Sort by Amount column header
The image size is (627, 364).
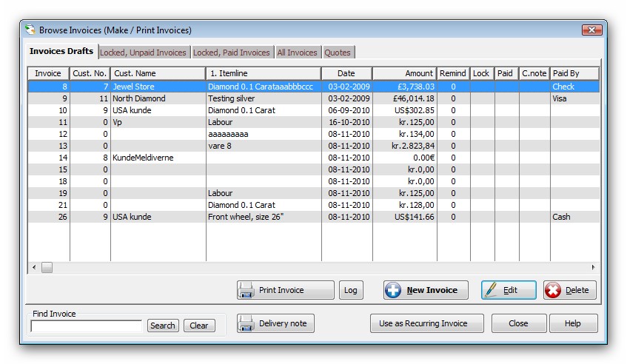click(404, 73)
